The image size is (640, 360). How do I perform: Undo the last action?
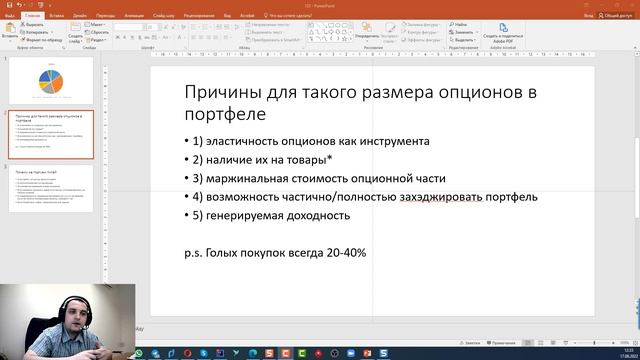19,5
